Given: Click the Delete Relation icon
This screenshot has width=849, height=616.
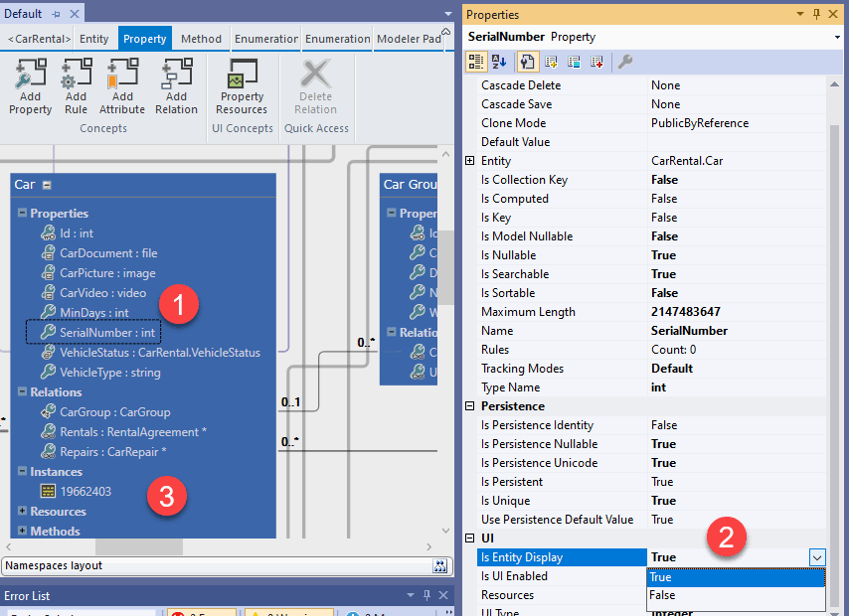Looking at the screenshot, I should 315,84.
